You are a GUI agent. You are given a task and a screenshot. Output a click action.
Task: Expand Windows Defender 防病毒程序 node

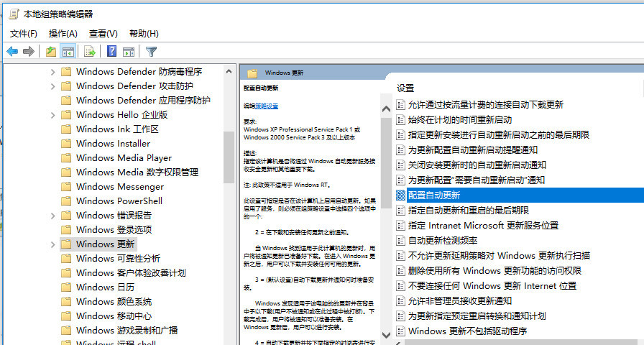(52, 73)
